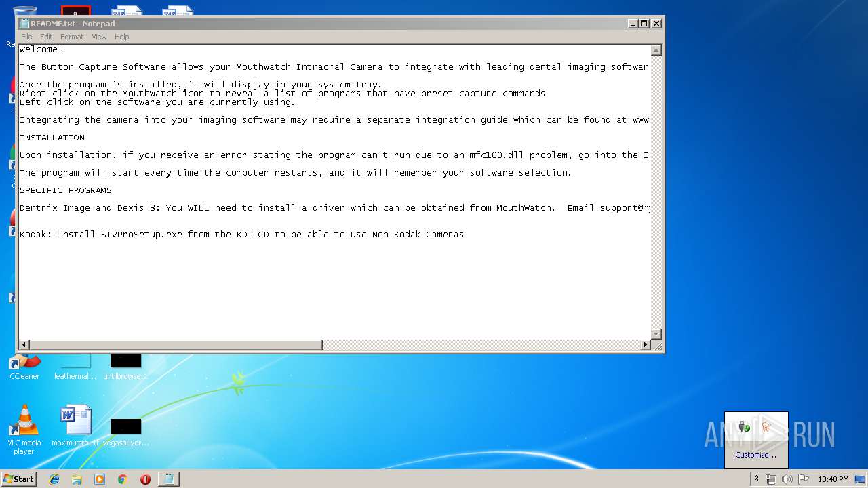Click the 'Welcome!' line in the text
The height and width of the screenshot is (488, 868).
coord(41,49)
